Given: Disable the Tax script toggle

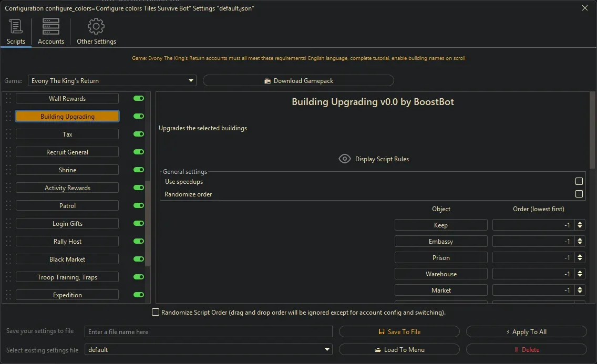Looking at the screenshot, I should point(138,134).
